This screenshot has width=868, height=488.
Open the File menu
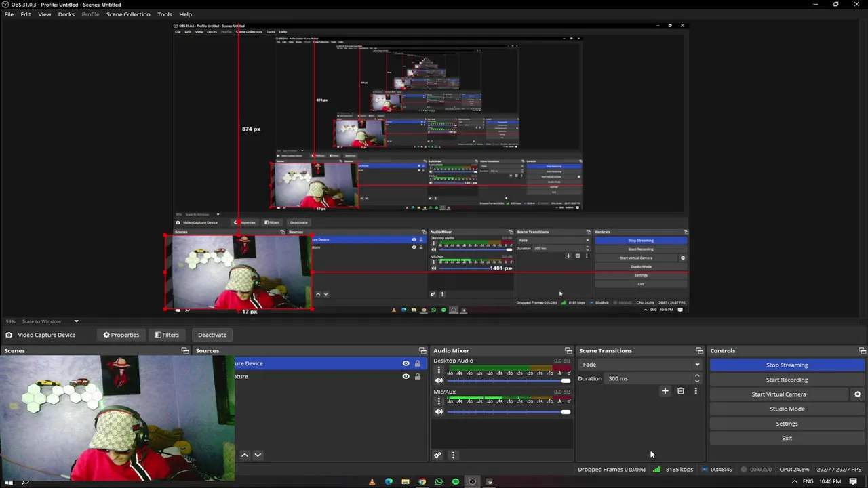(x=9, y=14)
